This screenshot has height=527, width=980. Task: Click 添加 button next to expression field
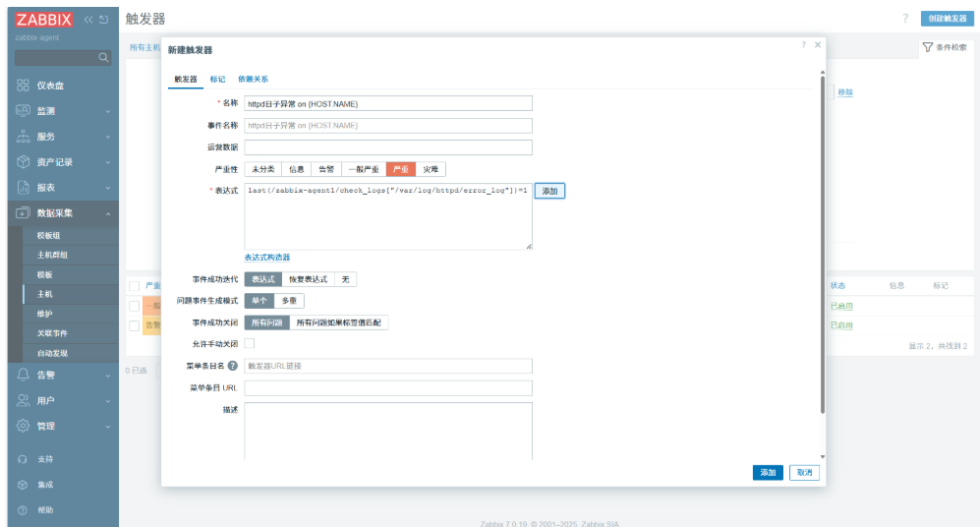(550, 192)
